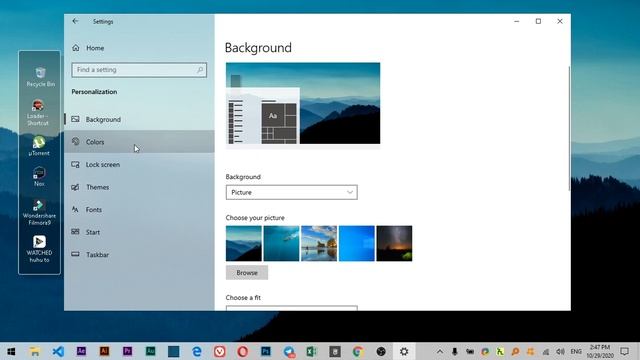Launch Photoshop from the taskbar
The height and width of the screenshot is (360, 640).
(x=266, y=351)
